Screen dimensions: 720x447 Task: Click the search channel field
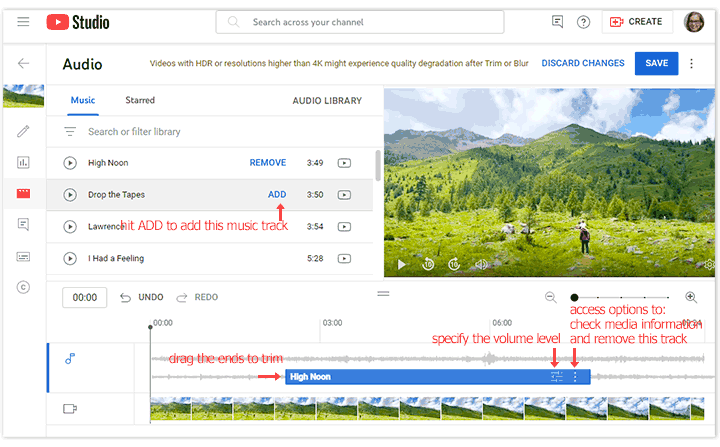point(360,22)
